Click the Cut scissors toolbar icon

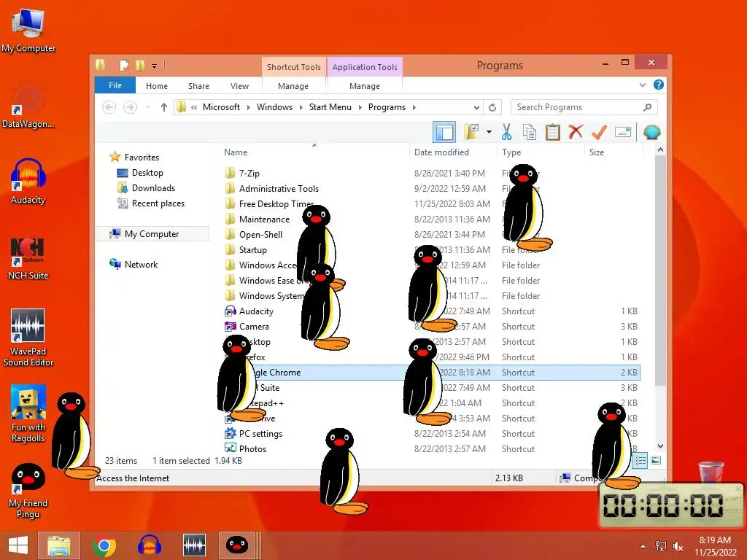(506, 132)
